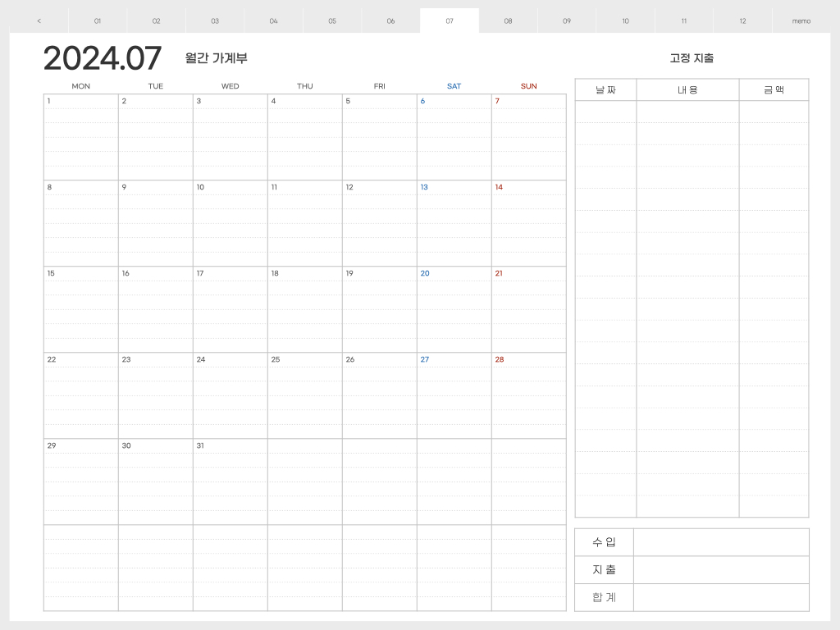Click the 월간 가계부 heading
The width and height of the screenshot is (840, 630).
pos(217,58)
